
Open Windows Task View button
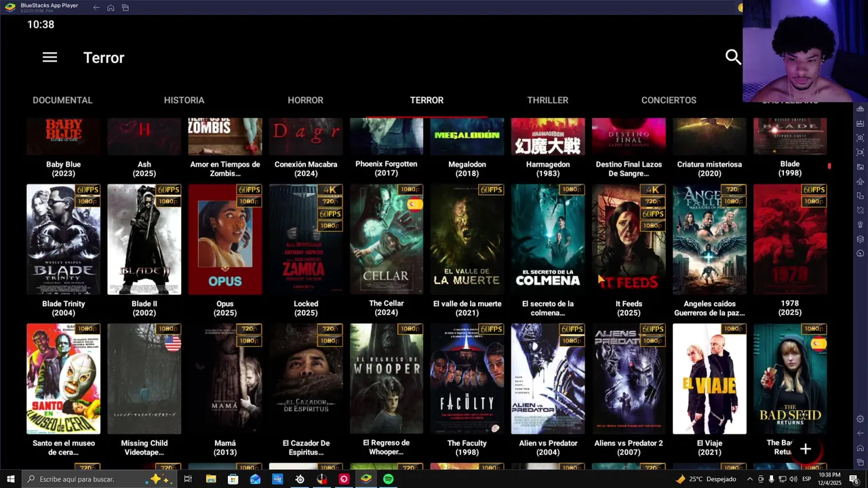point(188,479)
